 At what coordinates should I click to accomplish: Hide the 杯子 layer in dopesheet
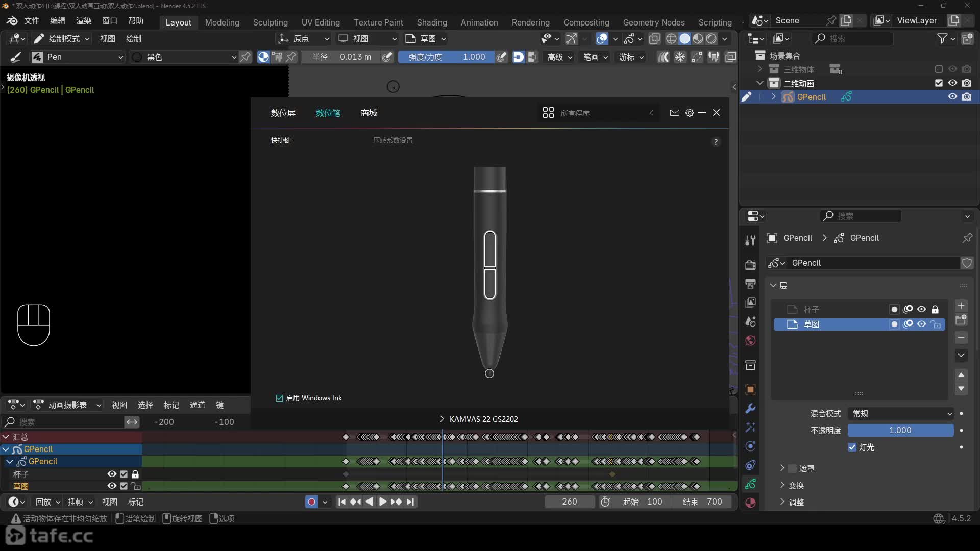[112, 474]
